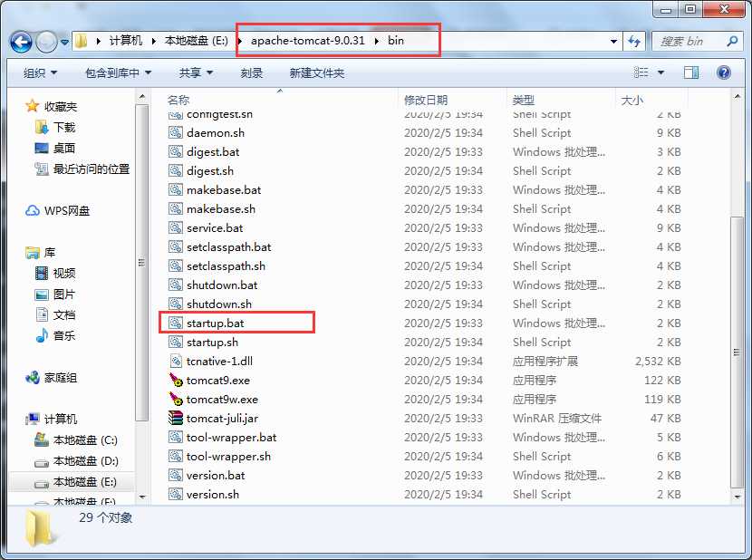Click the makebase.bat file icon
Screen dimensions: 752x560
[176, 189]
